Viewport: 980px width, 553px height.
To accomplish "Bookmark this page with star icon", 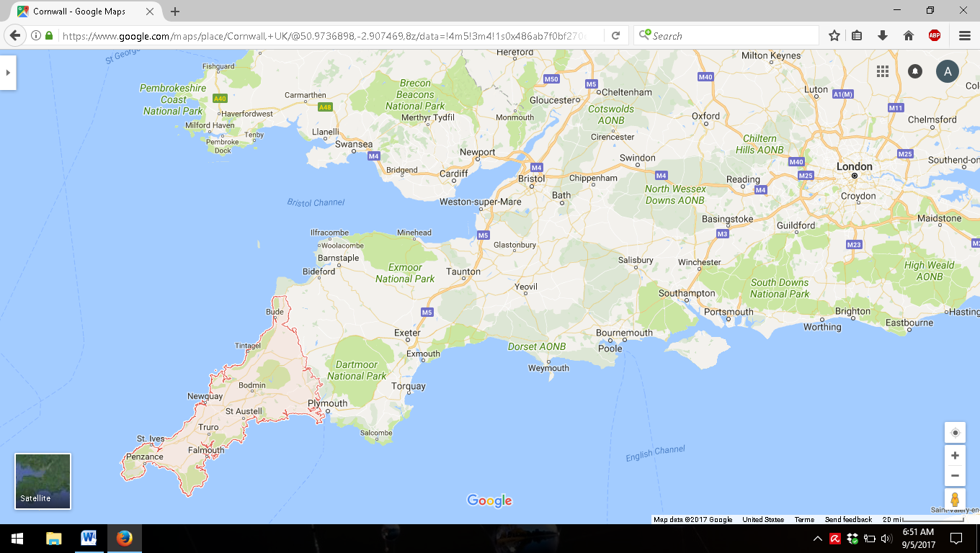I will click(834, 35).
